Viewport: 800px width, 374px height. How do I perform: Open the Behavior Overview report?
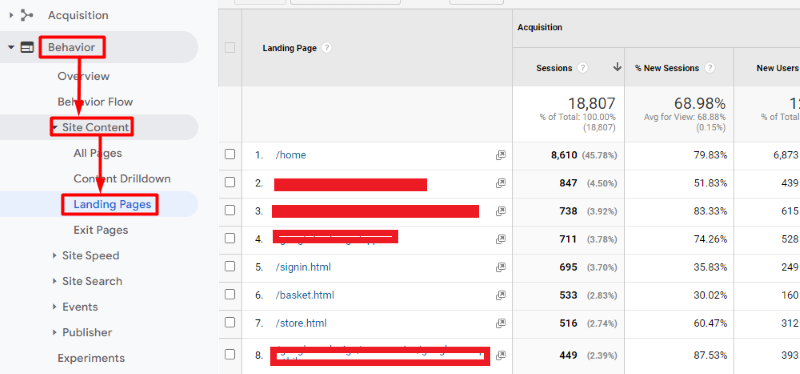[x=83, y=77]
